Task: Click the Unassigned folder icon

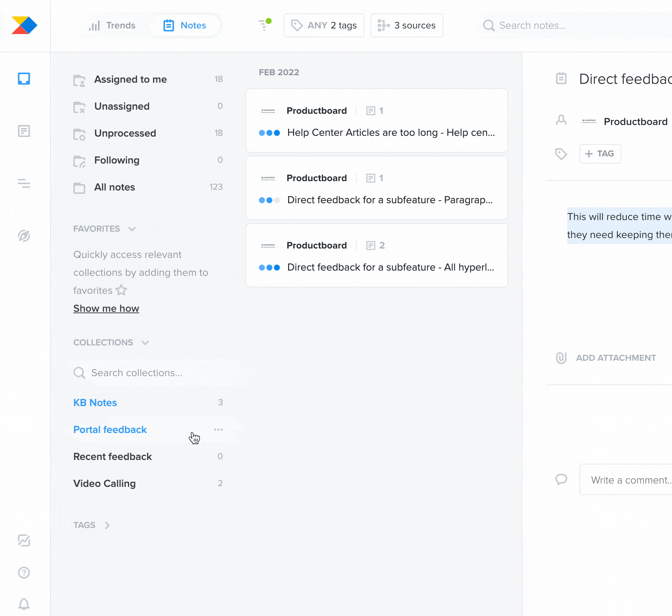Action: (79, 107)
